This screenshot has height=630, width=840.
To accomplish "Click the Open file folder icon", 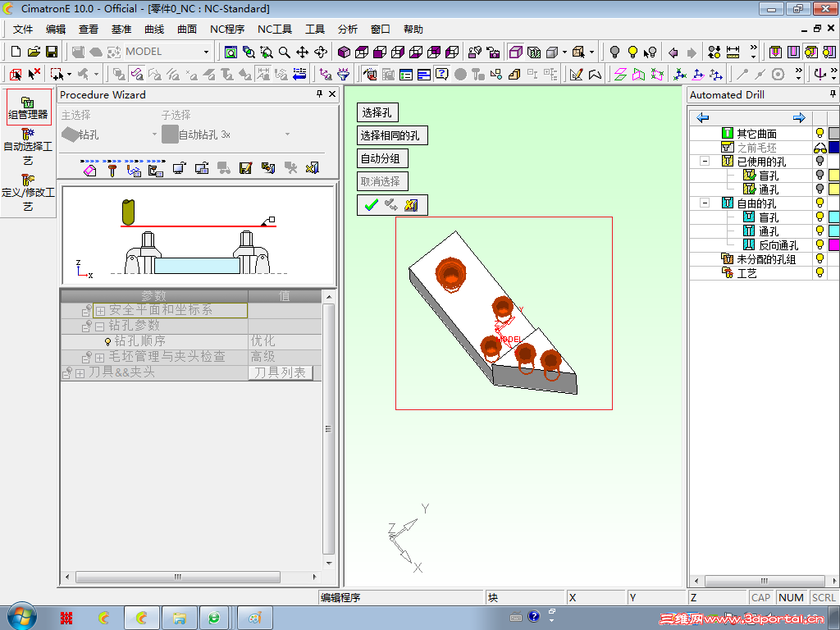I will (34, 52).
